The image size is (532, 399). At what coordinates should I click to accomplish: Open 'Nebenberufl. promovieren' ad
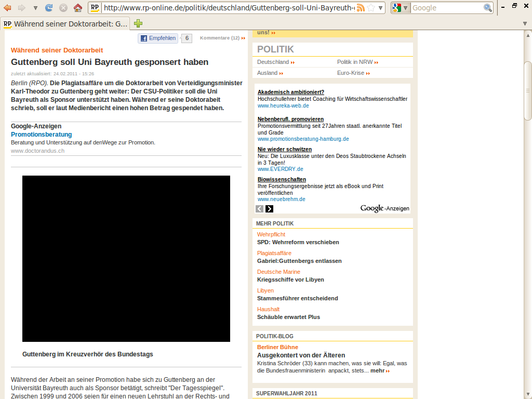coord(290,119)
